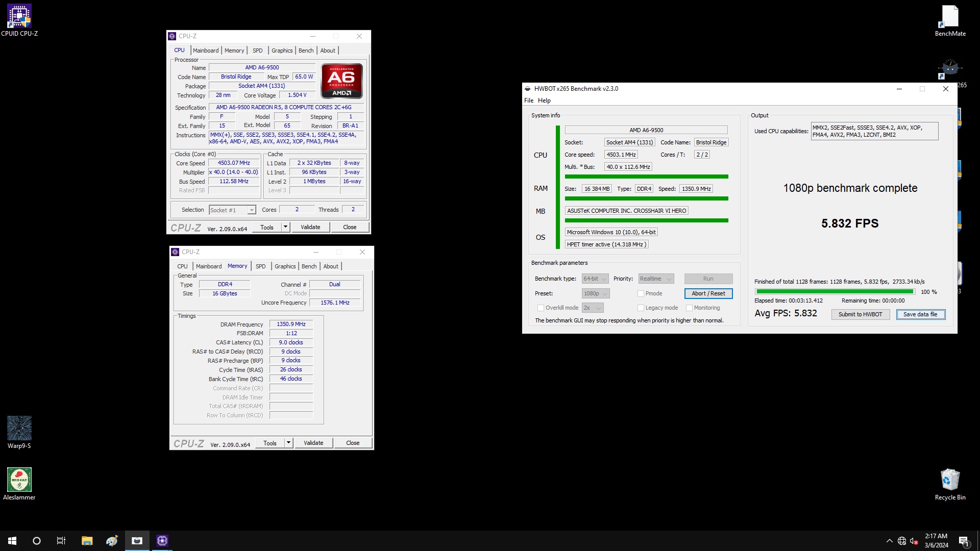
Task: Click the title icon of upper CPU-Z window
Action: click(x=172, y=36)
